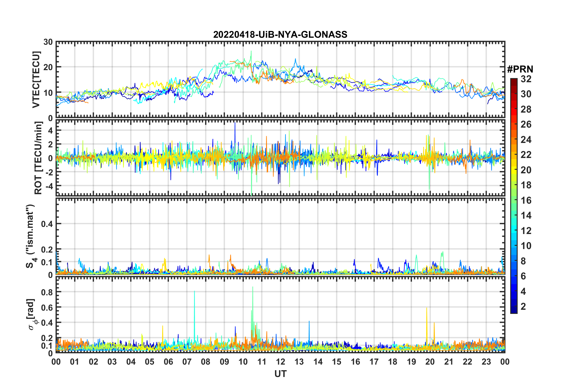Viewport: 561px width, 392px height.
Task: Click the PRN colorbar gradient strip
Action: 514,196
